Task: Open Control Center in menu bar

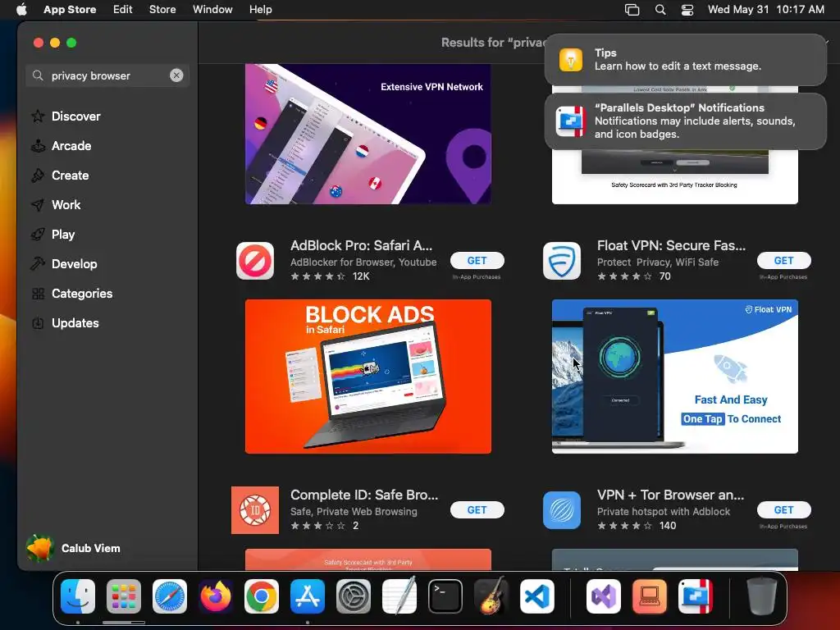Action: click(x=687, y=10)
